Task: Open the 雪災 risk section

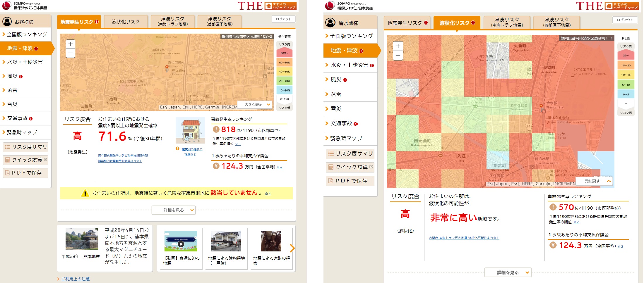Action: (14, 104)
